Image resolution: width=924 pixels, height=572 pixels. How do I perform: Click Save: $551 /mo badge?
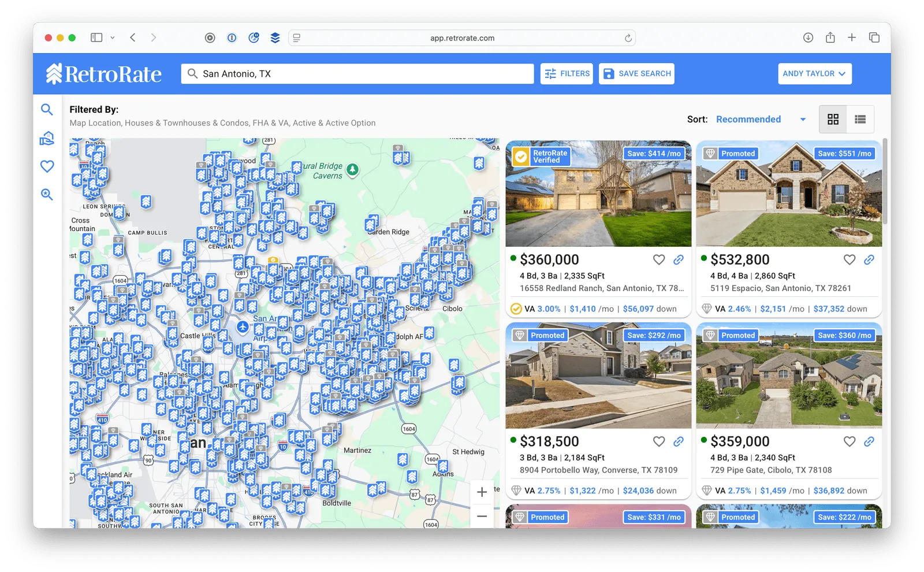point(845,154)
